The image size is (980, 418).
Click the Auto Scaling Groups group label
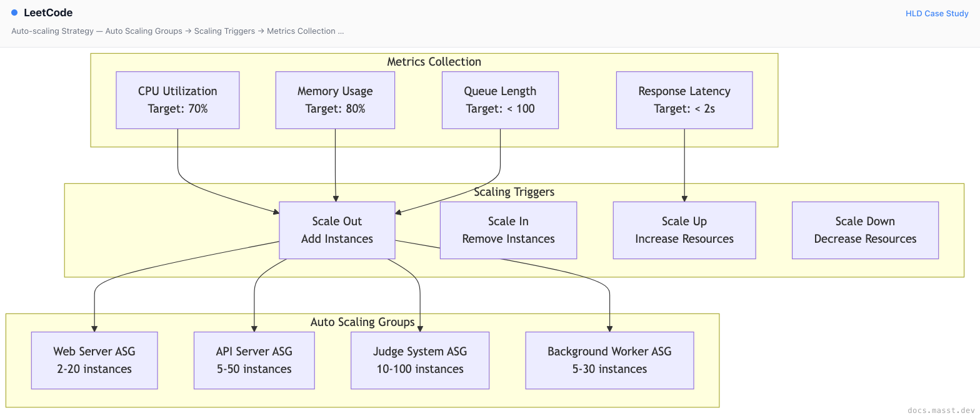(362, 322)
